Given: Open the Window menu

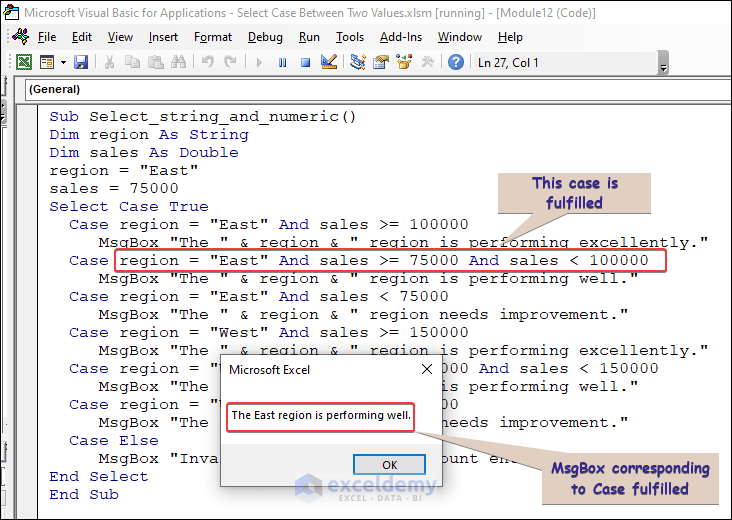Looking at the screenshot, I should click(459, 37).
